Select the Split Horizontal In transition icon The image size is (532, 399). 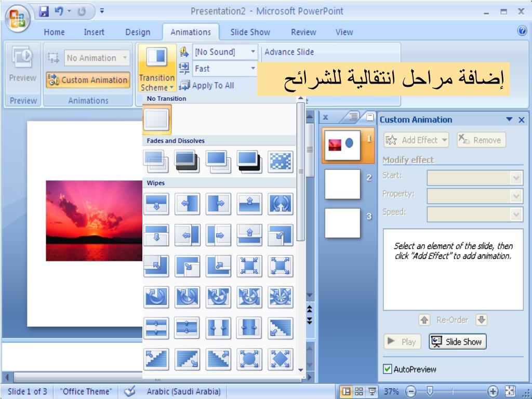tap(156, 328)
